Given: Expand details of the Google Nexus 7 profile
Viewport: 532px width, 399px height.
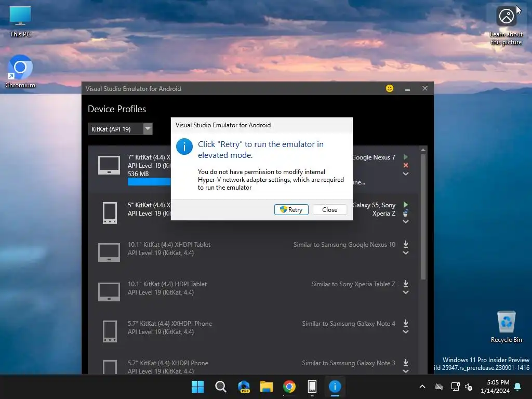Looking at the screenshot, I should [405, 174].
